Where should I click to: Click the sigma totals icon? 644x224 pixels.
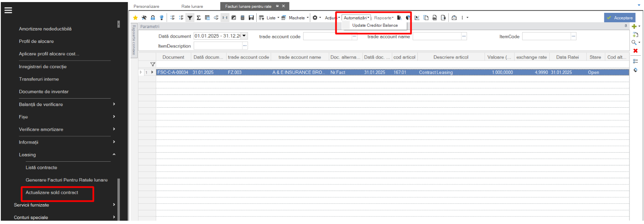199,18
